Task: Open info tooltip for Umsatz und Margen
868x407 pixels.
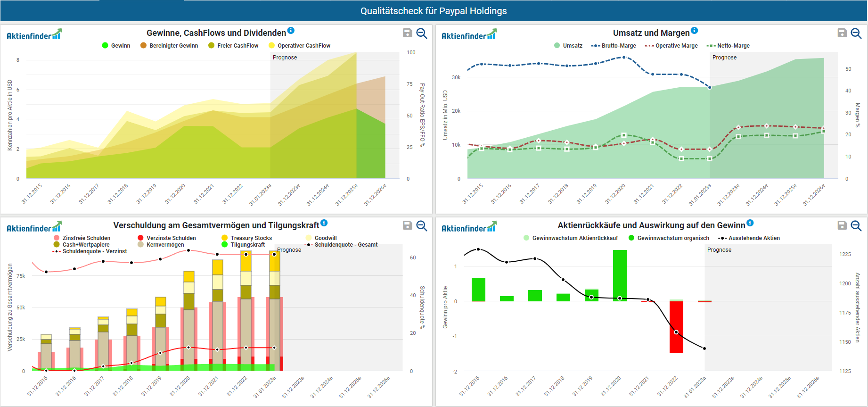Action: click(x=694, y=31)
